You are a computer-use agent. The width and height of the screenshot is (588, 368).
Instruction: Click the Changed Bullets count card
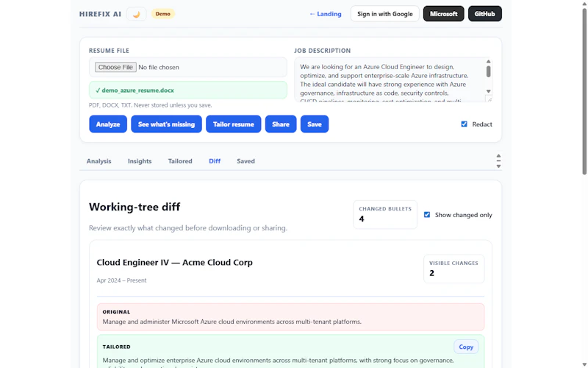point(385,214)
